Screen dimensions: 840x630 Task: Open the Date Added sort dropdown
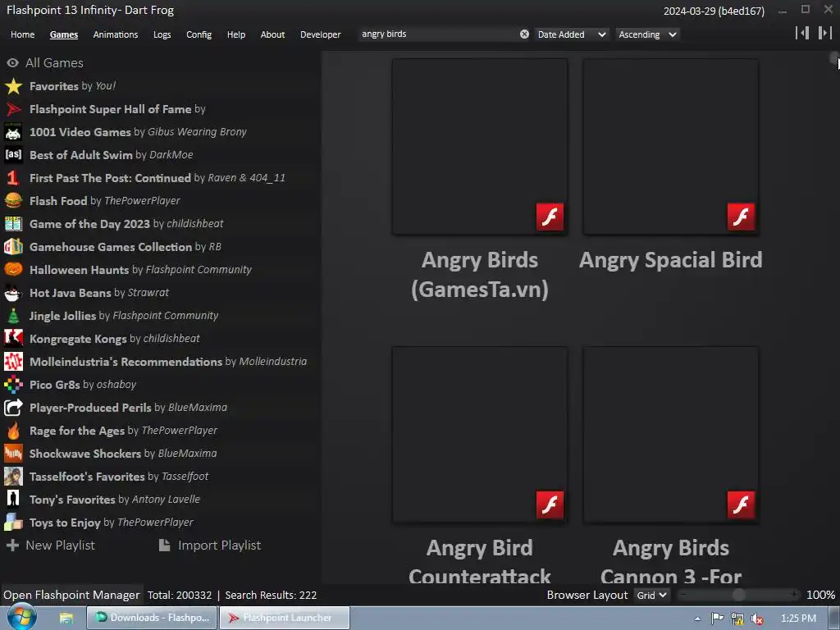(x=572, y=34)
